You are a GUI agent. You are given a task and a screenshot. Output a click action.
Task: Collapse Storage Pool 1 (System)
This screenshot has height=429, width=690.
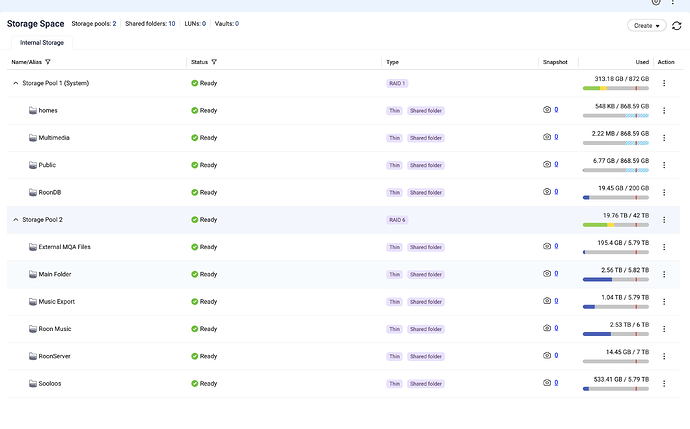pos(15,83)
